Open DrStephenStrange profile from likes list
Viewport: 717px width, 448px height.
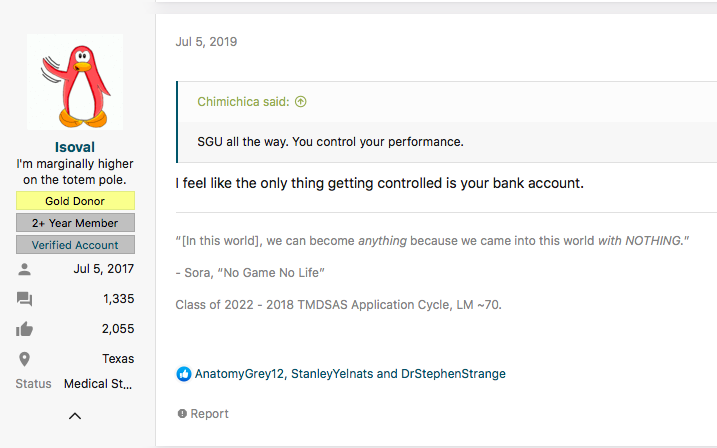[x=453, y=374]
